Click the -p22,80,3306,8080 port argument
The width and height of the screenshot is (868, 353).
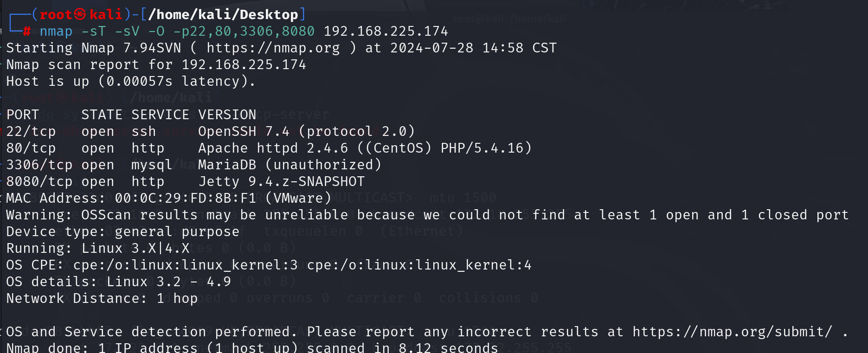coord(244,32)
